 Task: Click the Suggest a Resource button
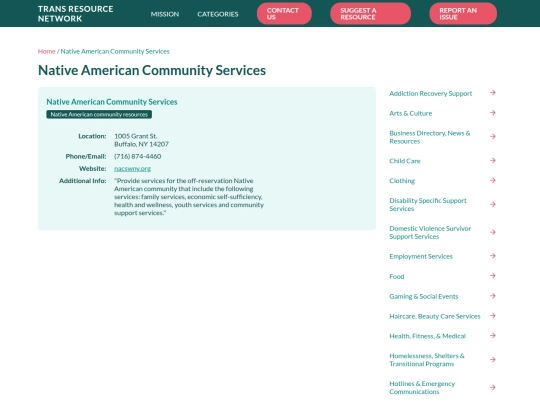(x=370, y=14)
